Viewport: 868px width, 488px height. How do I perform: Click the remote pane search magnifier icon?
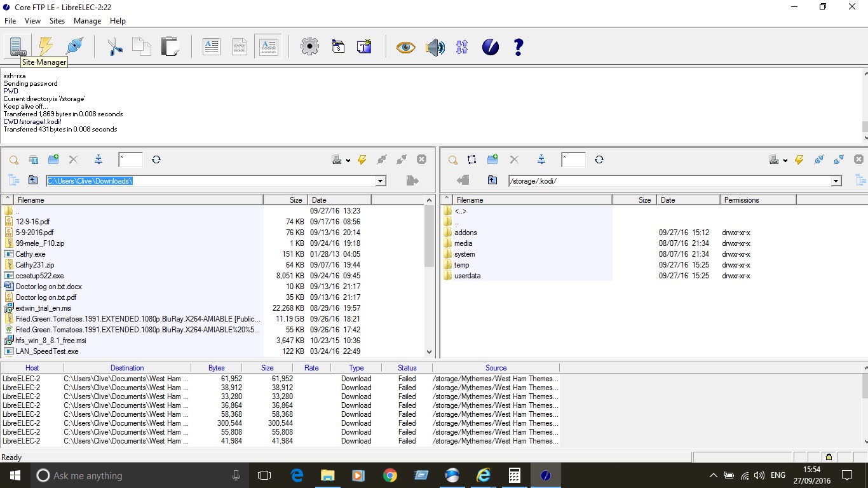[x=453, y=160]
